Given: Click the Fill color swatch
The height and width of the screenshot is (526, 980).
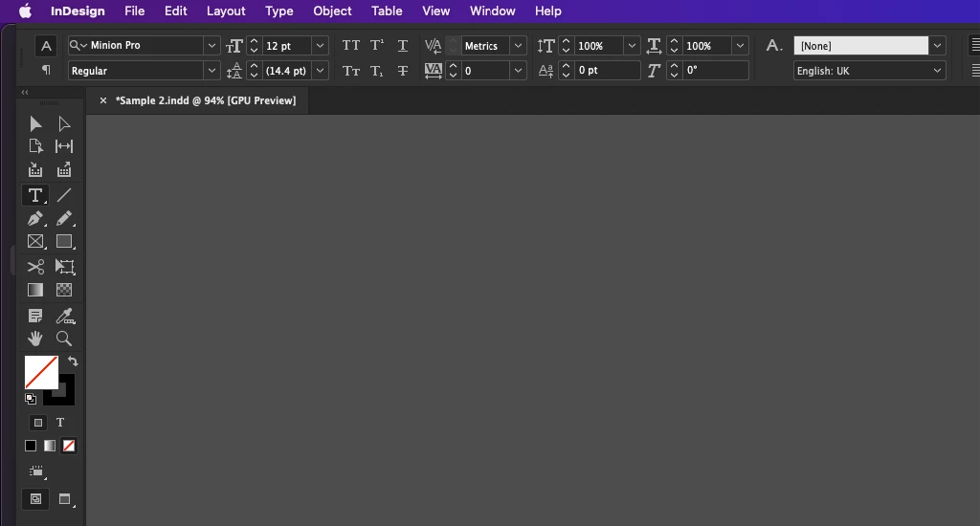Looking at the screenshot, I should click(x=41, y=372).
